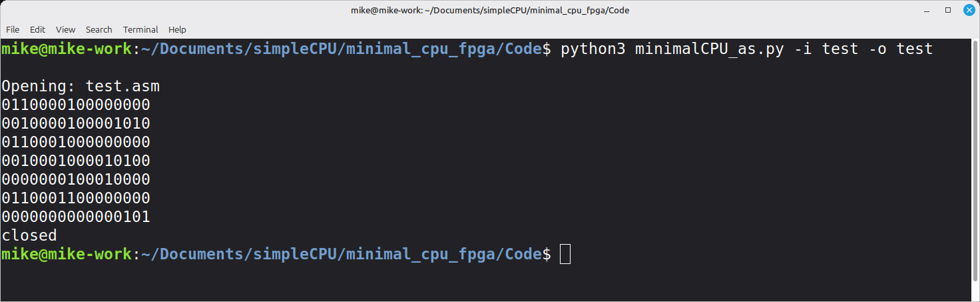Click the output line 0010000100001010
980x302 pixels.
(76, 123)
